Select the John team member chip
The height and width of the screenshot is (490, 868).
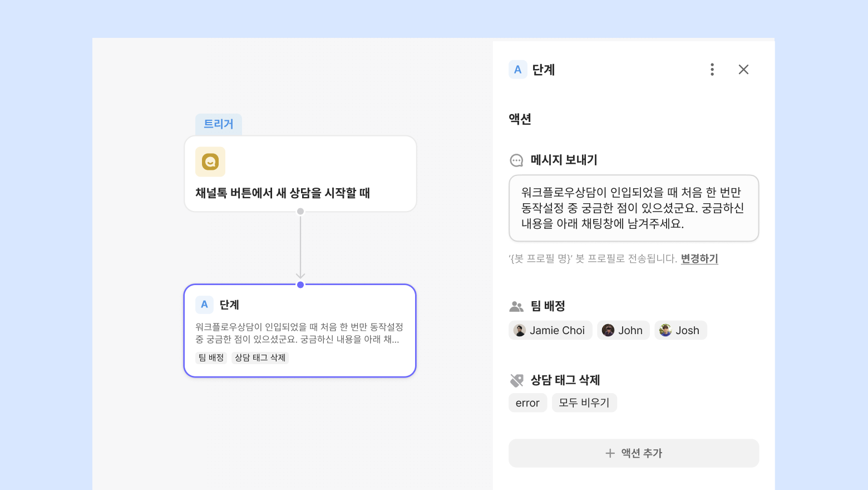pos(623,330)
